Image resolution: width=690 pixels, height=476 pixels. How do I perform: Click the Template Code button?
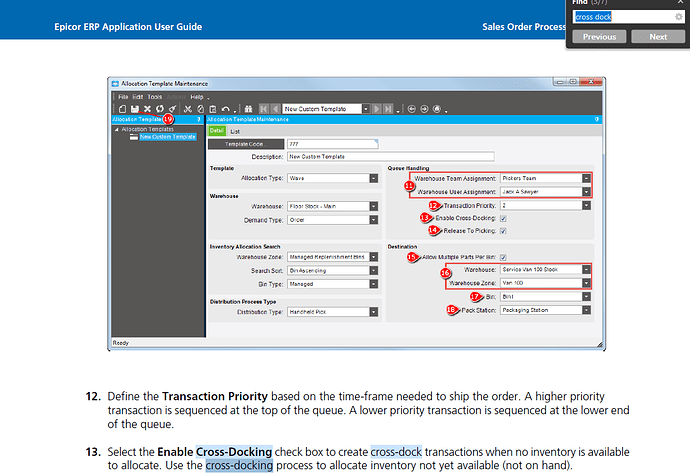(246, 144)
